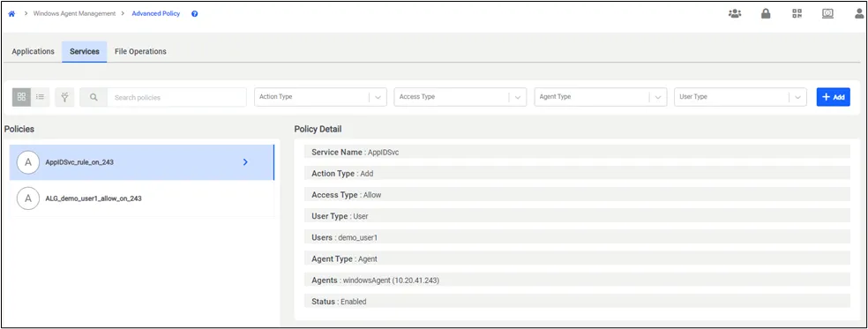Viewport: 868px width, 329px height.
Task: Click the Advanced Policy breadcrumb link
Action: (x=155, y=14)
